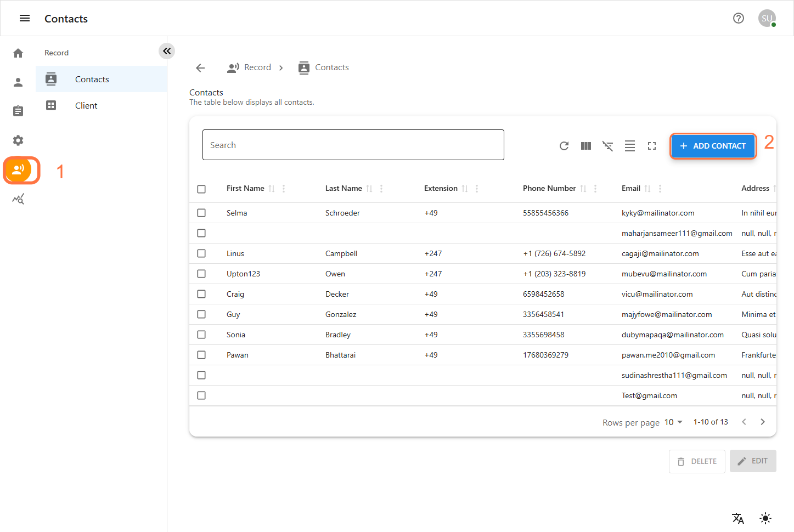The width and height of the screenshot is (794, 532).
Task: Click the clear filters icon
Action: (x=607, y=146)
